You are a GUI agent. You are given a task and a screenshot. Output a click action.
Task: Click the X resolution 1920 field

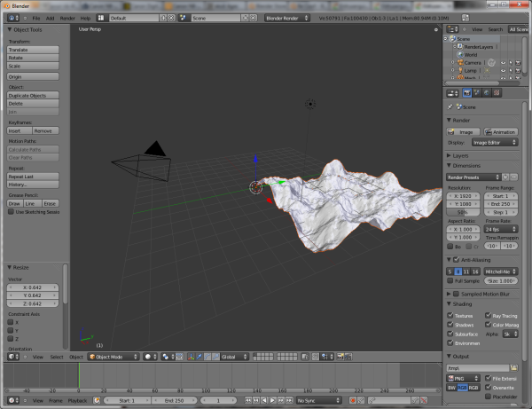click(x=464, y=195)
